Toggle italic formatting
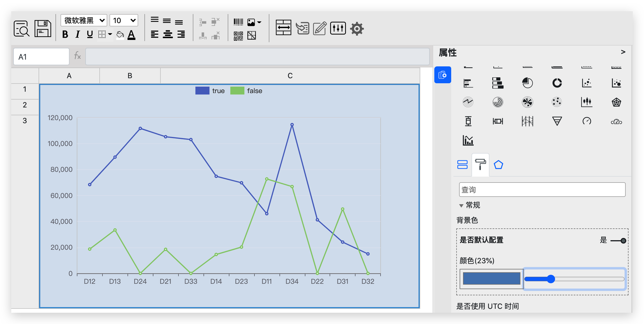The image size is (644, 324). (x=77, y=35)
